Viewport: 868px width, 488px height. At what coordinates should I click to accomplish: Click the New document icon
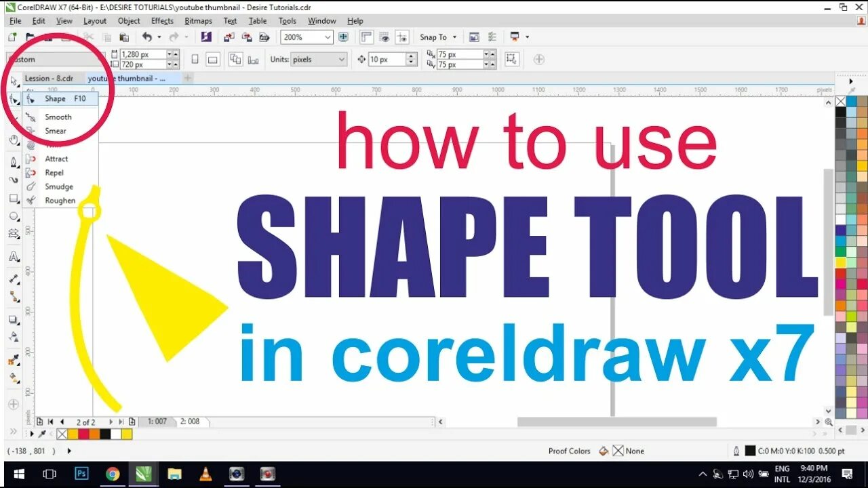point(12,37)
